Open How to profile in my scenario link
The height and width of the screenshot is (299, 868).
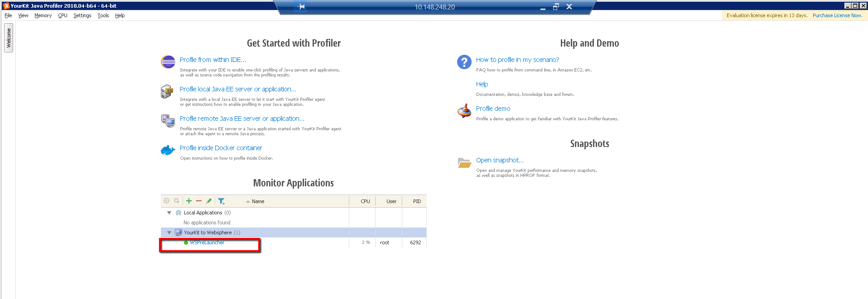tap(517, 60)
